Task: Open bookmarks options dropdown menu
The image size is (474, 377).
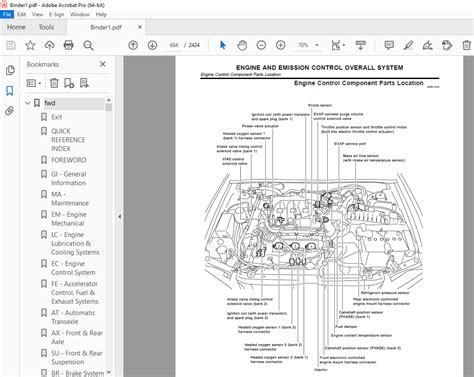Action: [x=34, y=83]
